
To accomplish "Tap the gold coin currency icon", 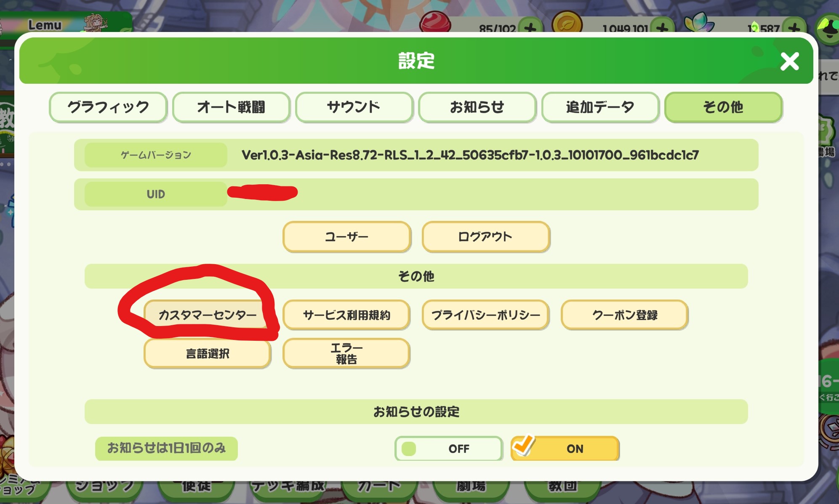I will [567, 23].
